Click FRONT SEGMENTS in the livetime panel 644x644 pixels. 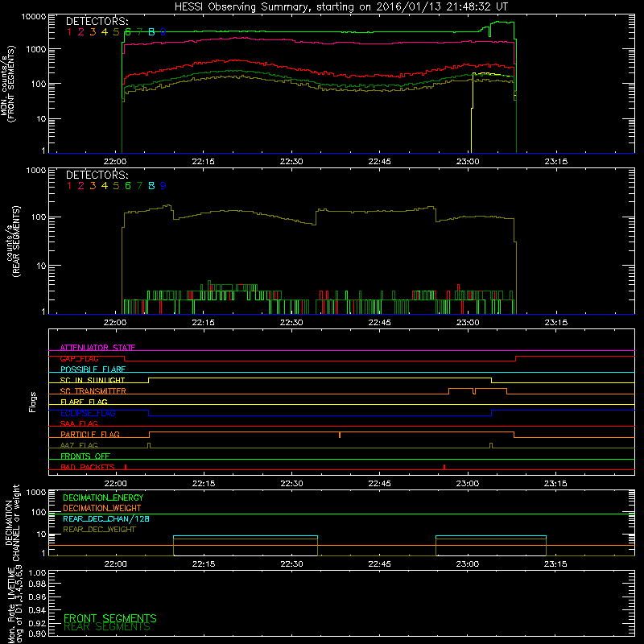pyautogui.click(x=110, y=618)
